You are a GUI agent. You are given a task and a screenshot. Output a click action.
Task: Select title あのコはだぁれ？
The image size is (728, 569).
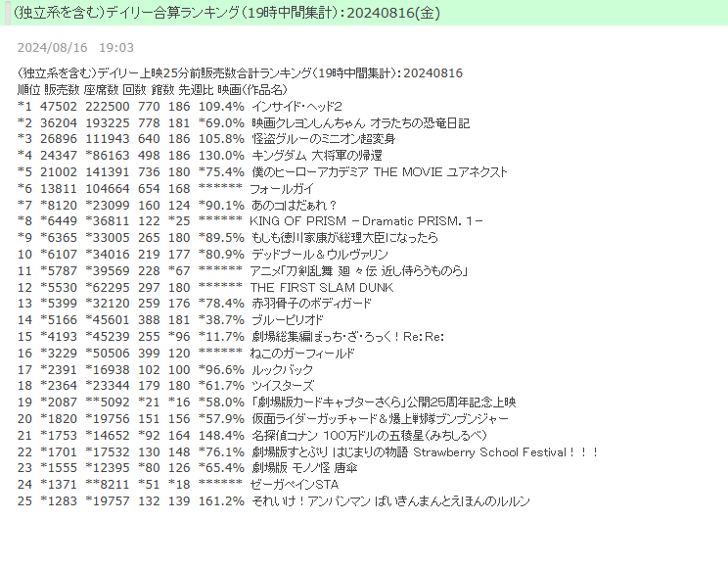coord(294,205)
